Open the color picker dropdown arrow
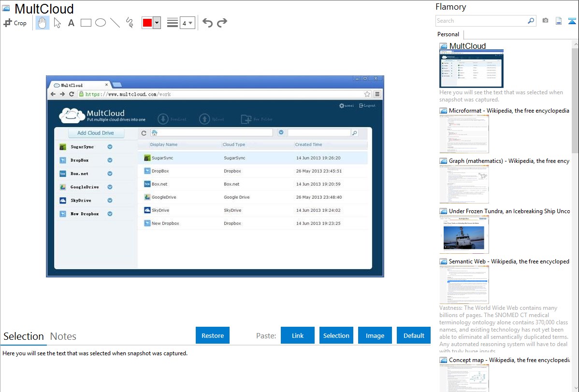The height and width of the screenshot is (392, 579). click(157, 23)
